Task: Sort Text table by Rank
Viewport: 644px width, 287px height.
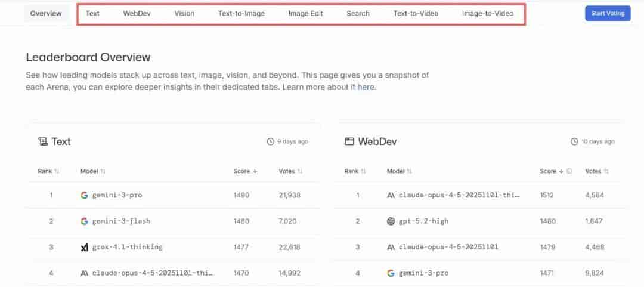Action: [x=57, y=171]
